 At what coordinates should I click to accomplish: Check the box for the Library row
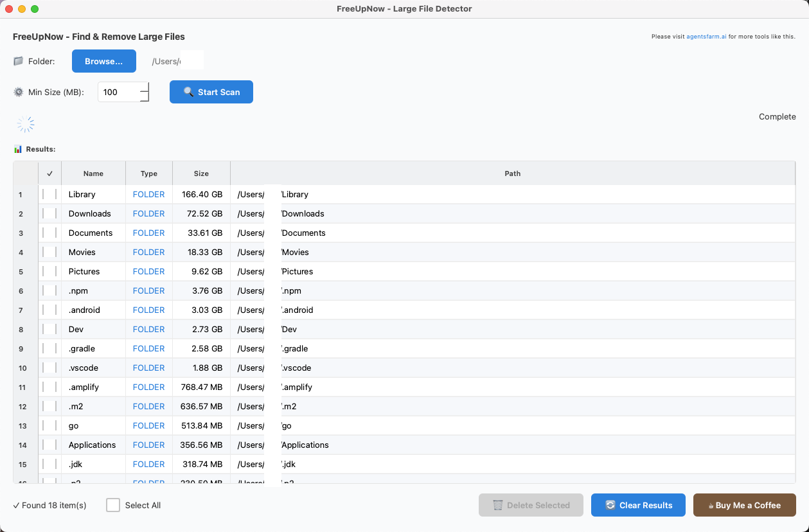click(x=49, y=194)
